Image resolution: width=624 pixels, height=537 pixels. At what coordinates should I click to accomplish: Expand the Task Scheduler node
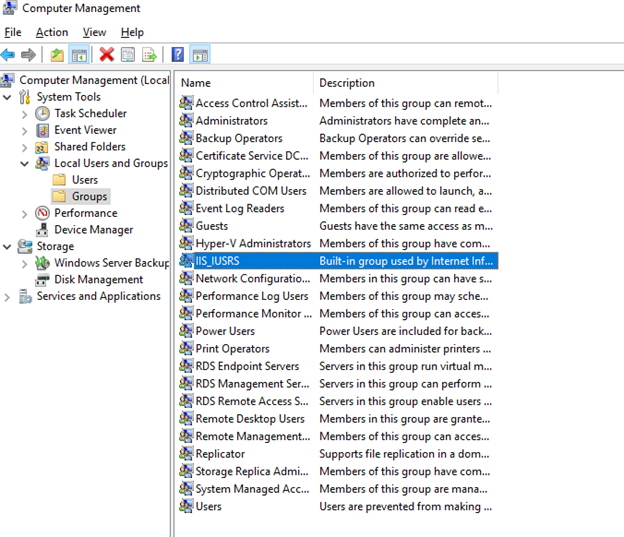point(24,114)
